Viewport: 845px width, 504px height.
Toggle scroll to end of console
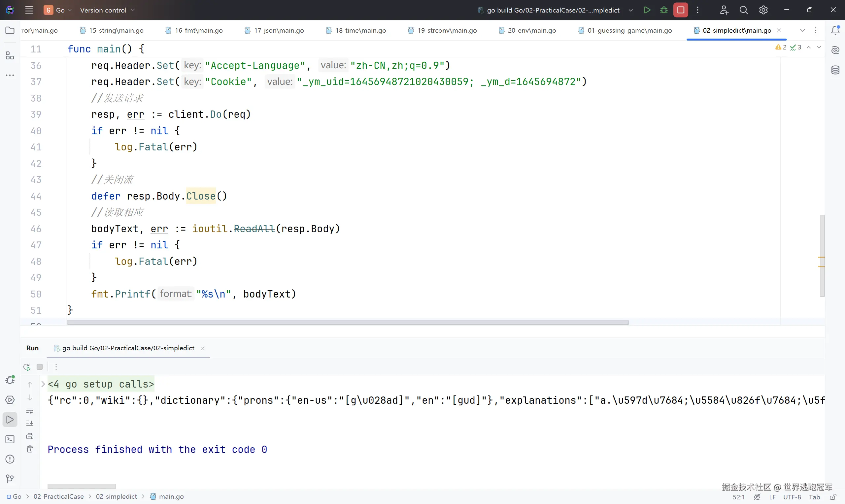tap(30, 423)
